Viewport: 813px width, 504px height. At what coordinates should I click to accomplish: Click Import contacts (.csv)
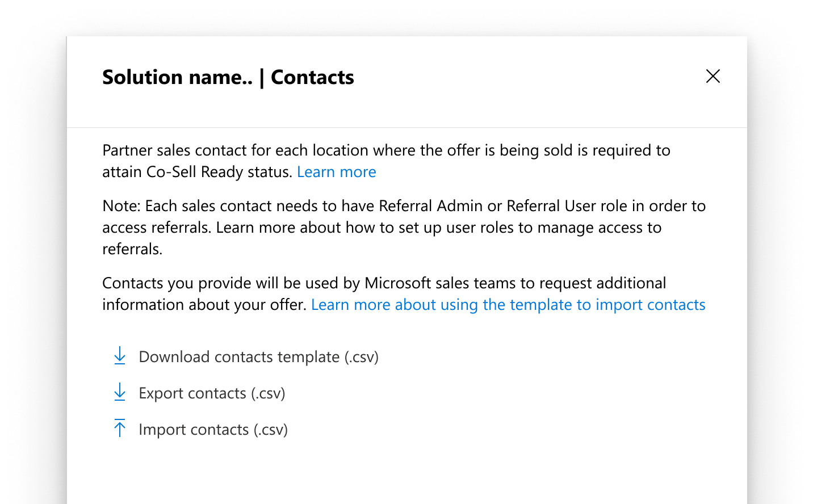(x=213, y=429)
